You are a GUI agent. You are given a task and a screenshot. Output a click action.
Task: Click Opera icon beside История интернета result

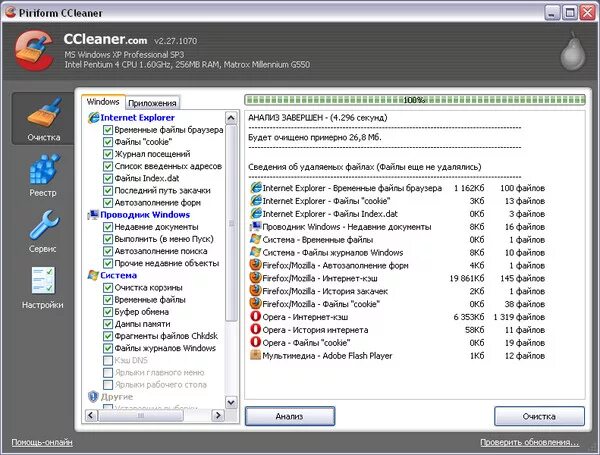(x=255, y=329)
